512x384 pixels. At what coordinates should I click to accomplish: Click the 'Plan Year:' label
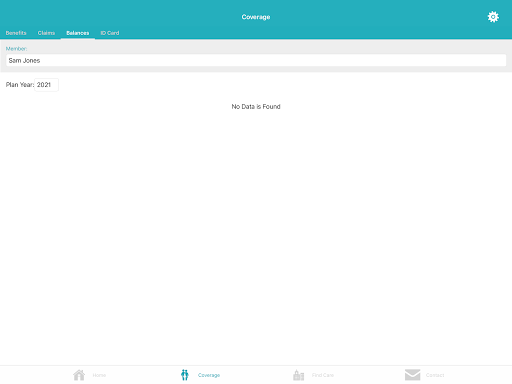click(x=20, y=85)
